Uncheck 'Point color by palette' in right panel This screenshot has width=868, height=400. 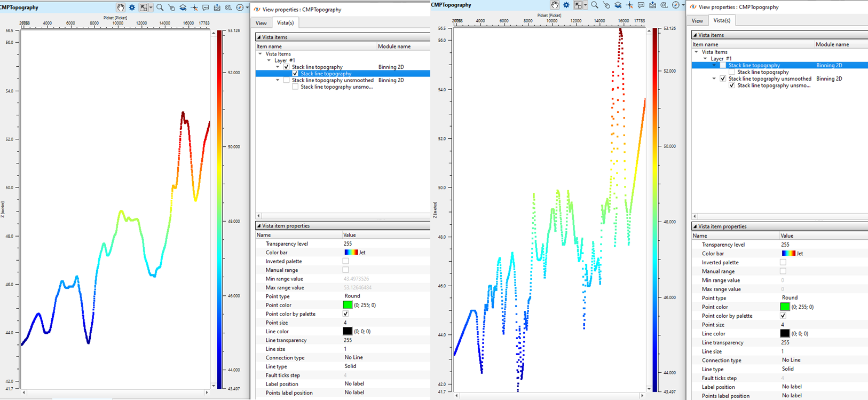783,316
